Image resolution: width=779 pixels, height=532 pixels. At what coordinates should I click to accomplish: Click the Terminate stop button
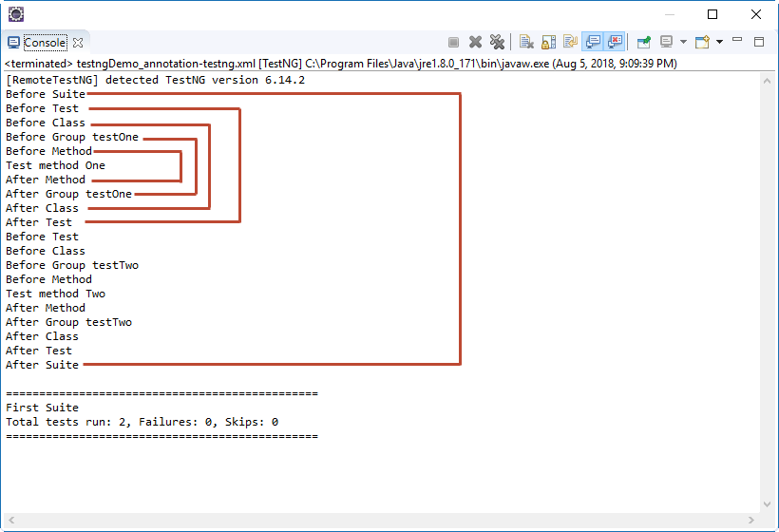click(x=453, y=42)
